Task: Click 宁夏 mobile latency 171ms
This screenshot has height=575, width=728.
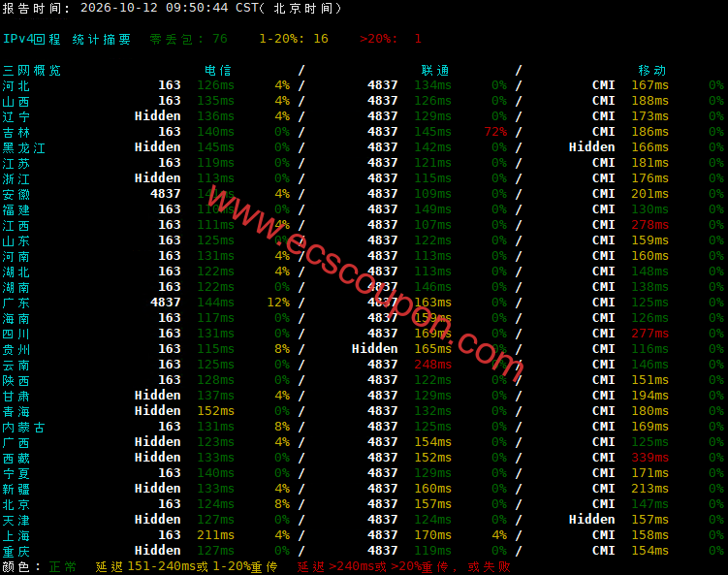Action: click(x=649, y=473)
